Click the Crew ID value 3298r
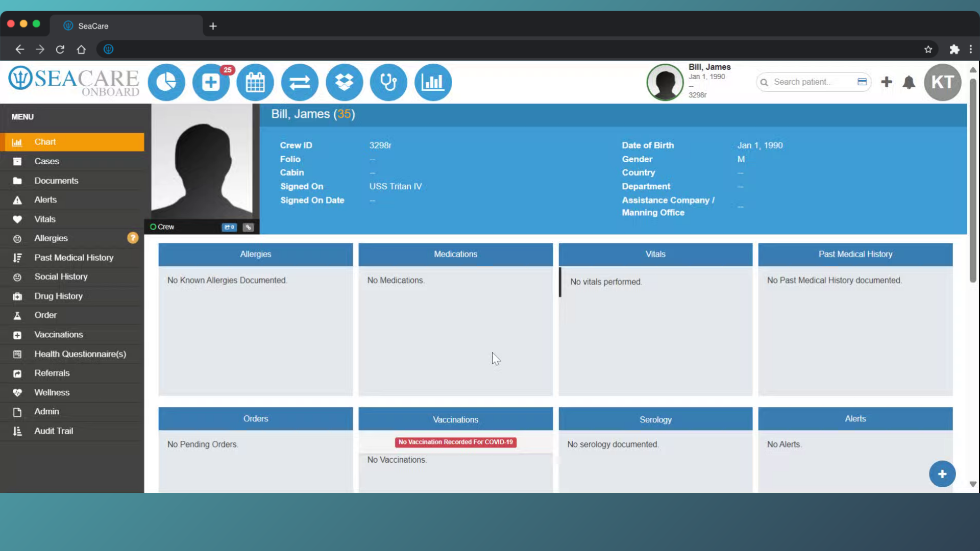The image size is (980, 551). pyautogui.click(x=380, y=145)
